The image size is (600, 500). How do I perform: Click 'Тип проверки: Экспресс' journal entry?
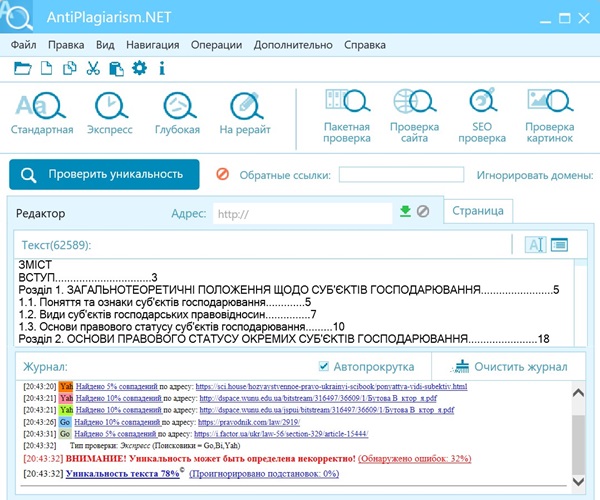click(155, 446)
